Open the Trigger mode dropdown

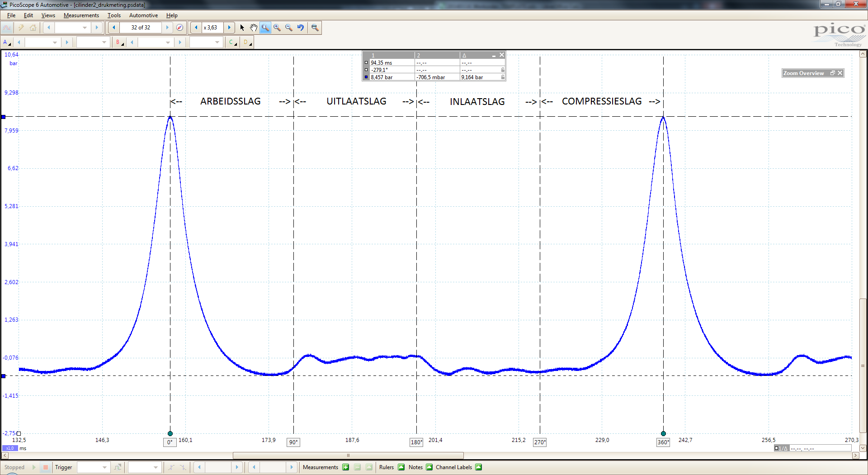(x=94, y=467)
